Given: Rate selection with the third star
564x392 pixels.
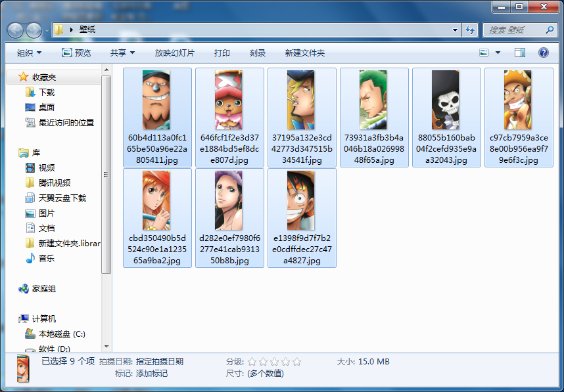Looking at the screenshot, I should [x=275, y=361].
